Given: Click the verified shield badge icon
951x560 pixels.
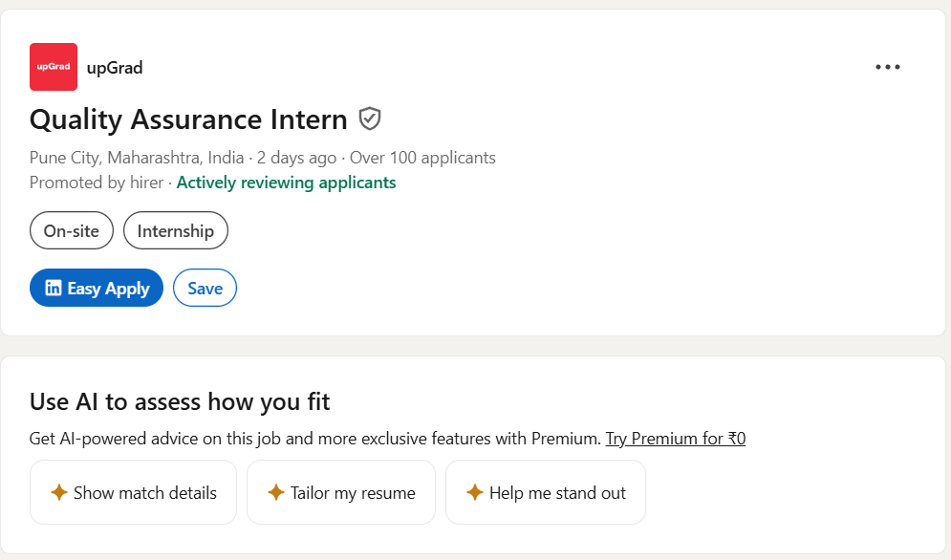Looking at the screenshot, I should 370,119.
